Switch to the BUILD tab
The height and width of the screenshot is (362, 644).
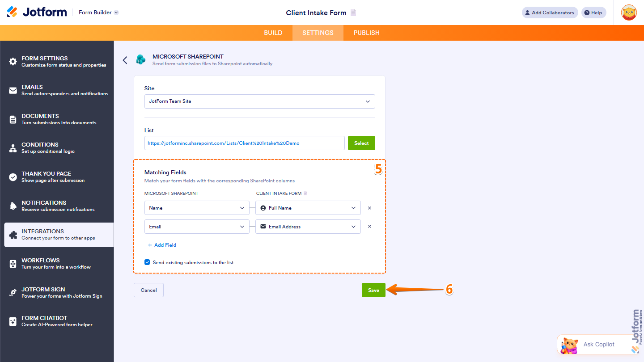click(x=273, y=33)
